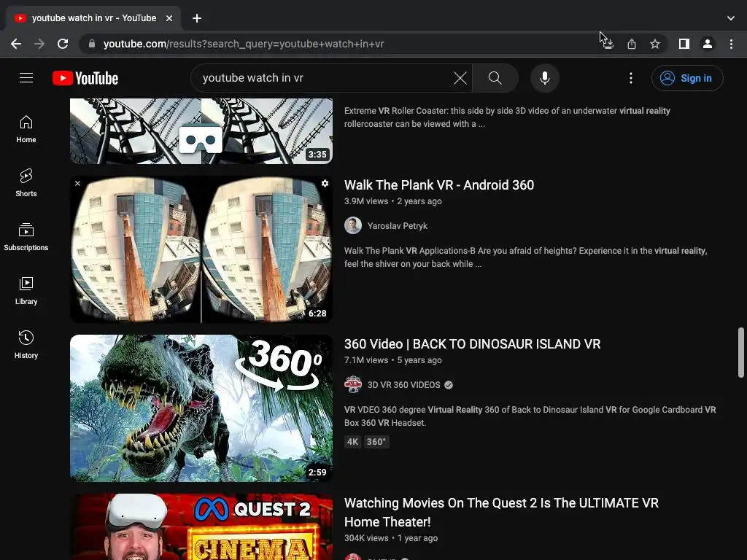Click the 4K badge
The width and height of the screenshot is (747, 560).
pos(352,441)
